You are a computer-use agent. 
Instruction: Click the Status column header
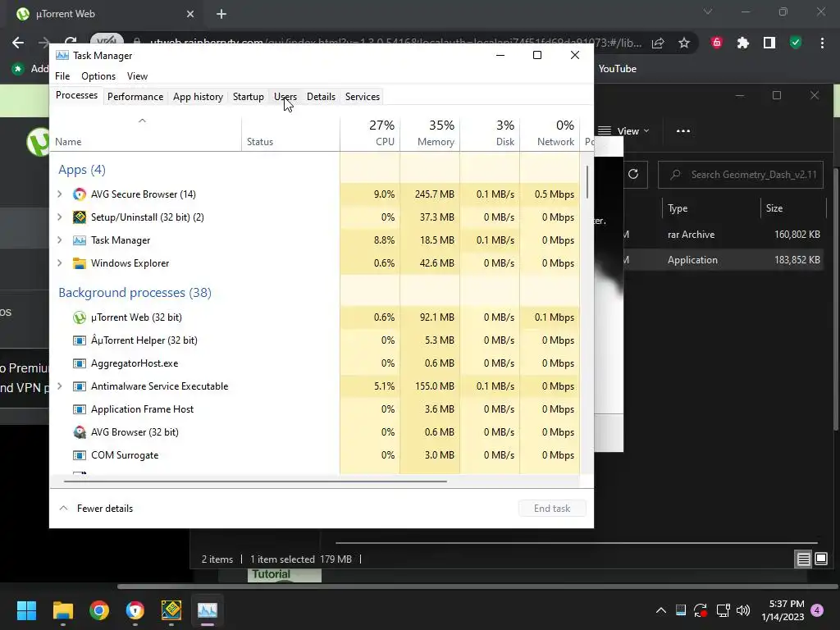pos(291,133)
